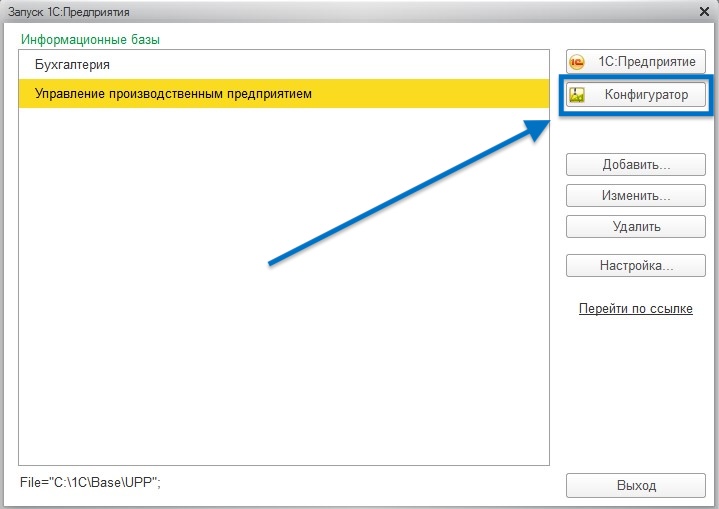719x509 pixels.
Task: Select the Бухгалтерия database
Action: pyautogui.click(x=284, y=65)
